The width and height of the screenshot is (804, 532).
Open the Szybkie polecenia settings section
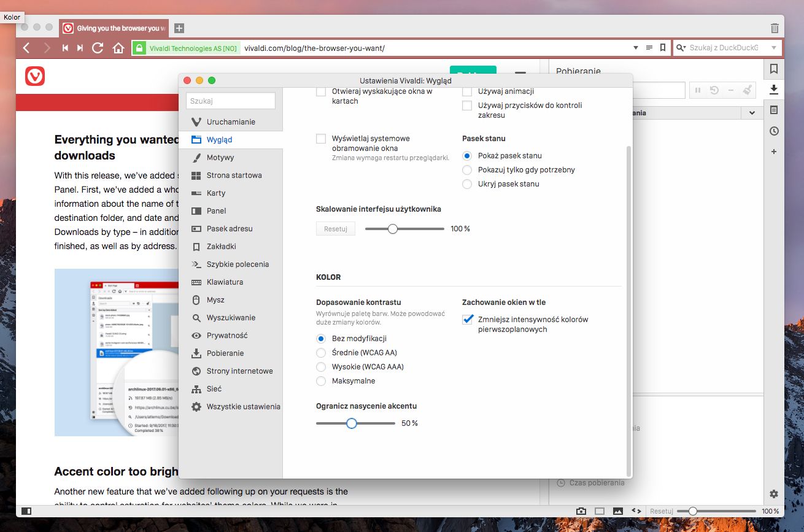(x=231, y=264)
